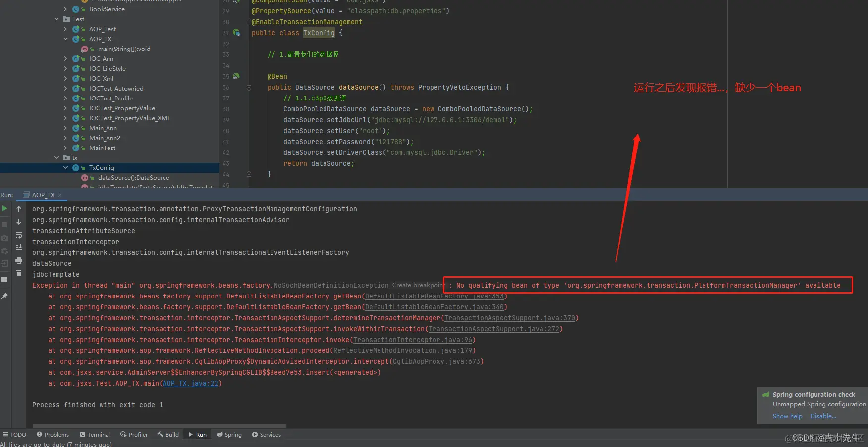Viewport: 868px width, 447px height.
Task: Collapse the Test folder in project tree
Action: coord(57,19)
